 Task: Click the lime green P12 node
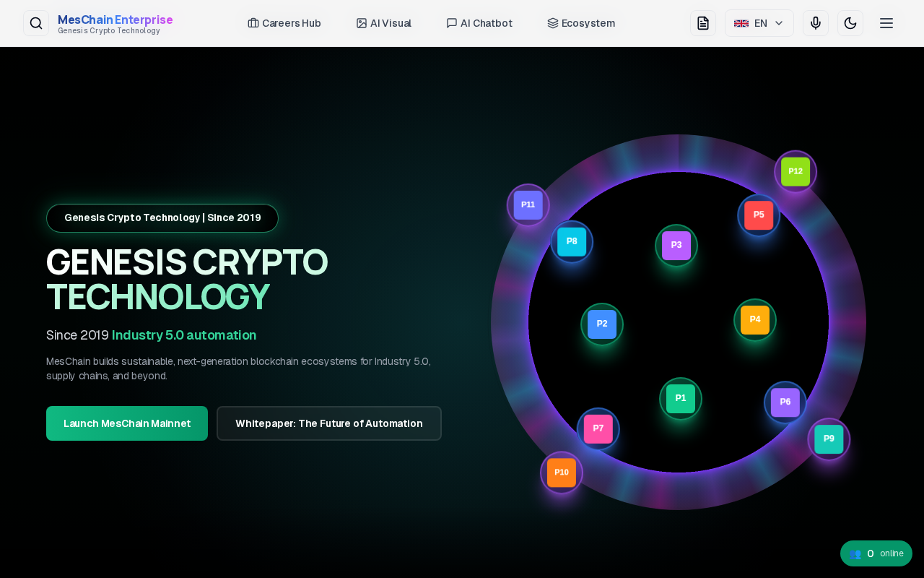(x=796, y=172)
